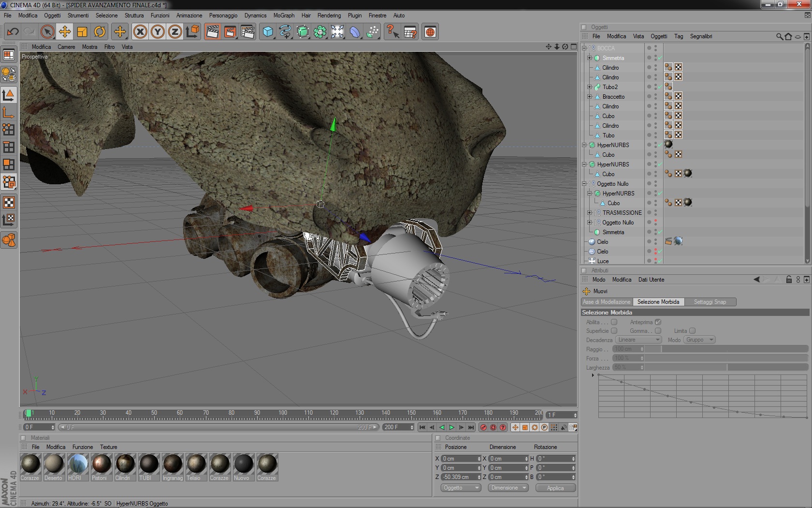Expand the TRASMISSIONE object in tree
This screenshot has height=508, width=812.
click(589, 213)
